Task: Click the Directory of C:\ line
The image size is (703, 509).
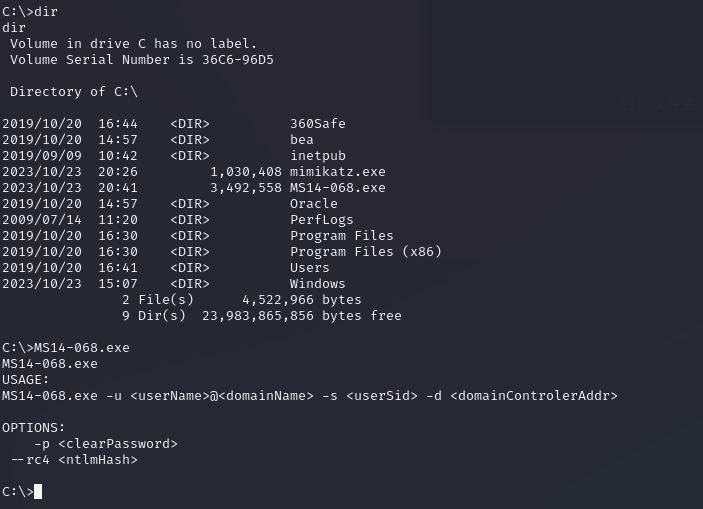Action: pyautogui.click(x=73, y=91)
